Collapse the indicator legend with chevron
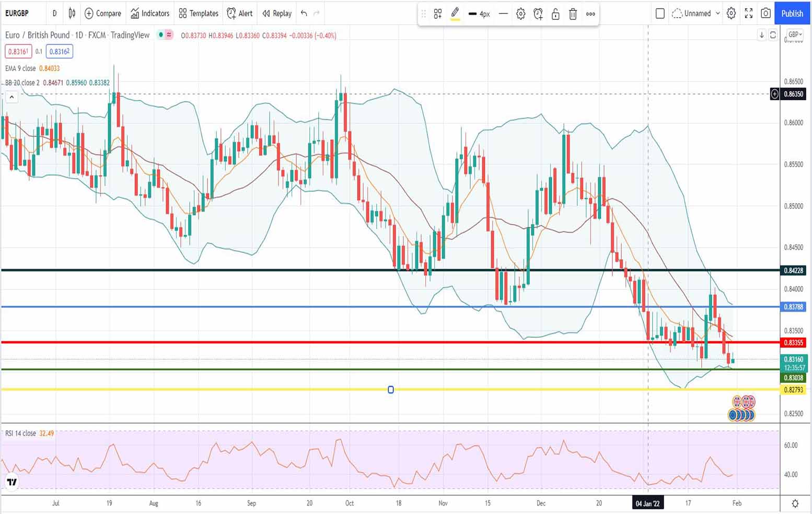812x514 pixels. coord(11,97)
